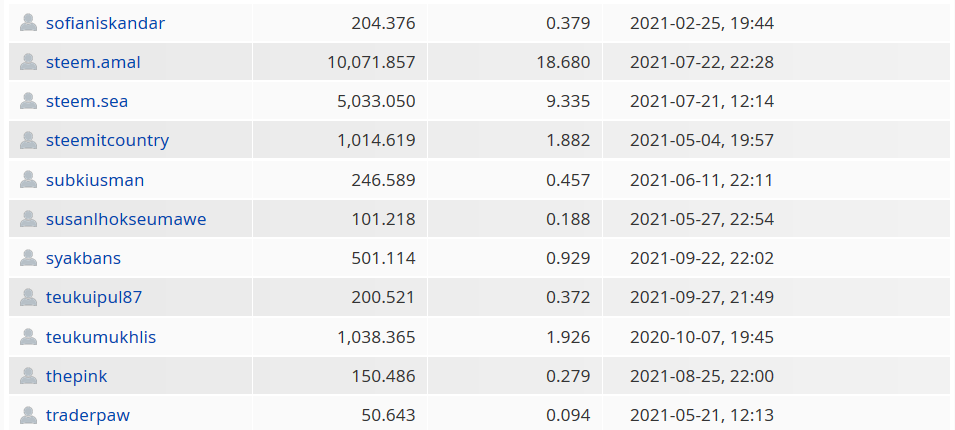Viewport: 955px width, 430px height.
Task: Click the profile icon beside thepink
Action: [28, 376]
